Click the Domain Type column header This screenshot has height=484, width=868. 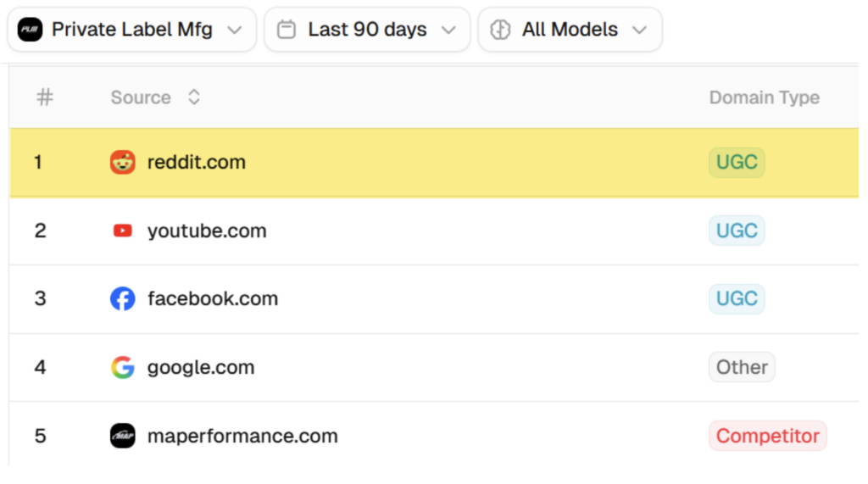764,97
